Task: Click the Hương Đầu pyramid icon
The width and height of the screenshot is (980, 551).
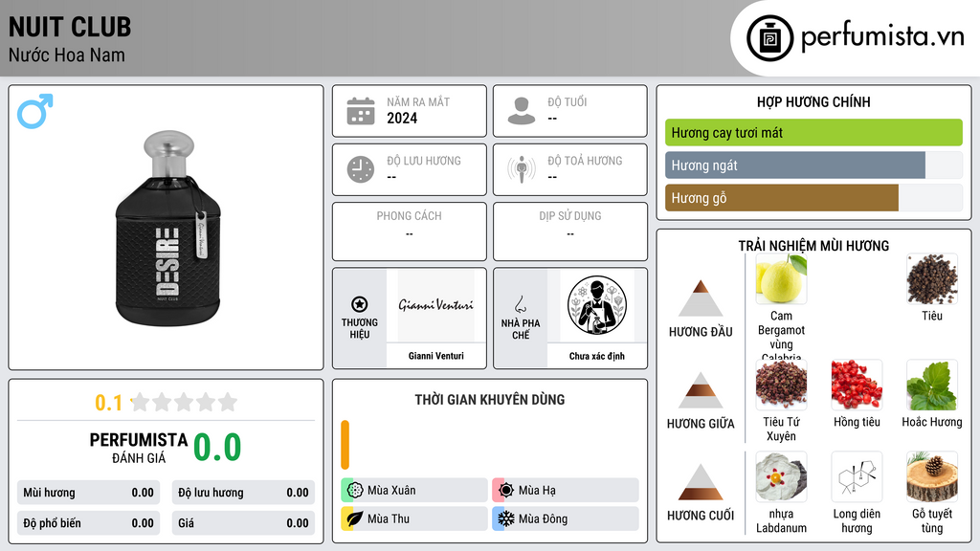Action: click(701, 298)
